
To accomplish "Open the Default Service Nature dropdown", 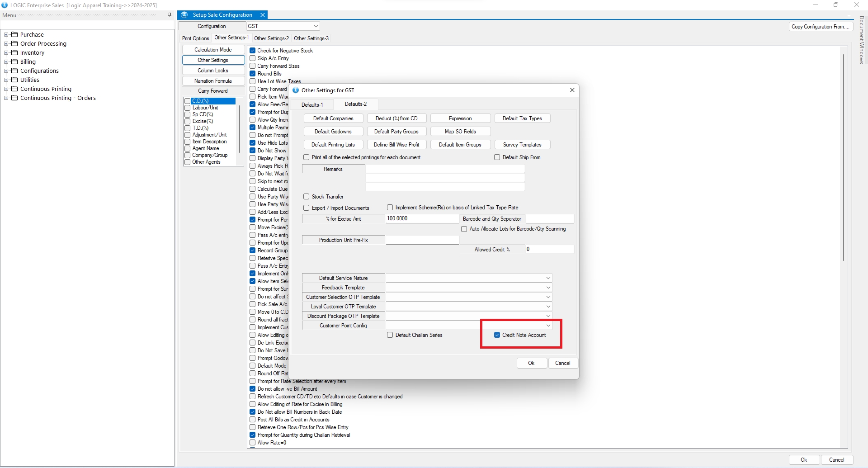I will tap(548, 278).
